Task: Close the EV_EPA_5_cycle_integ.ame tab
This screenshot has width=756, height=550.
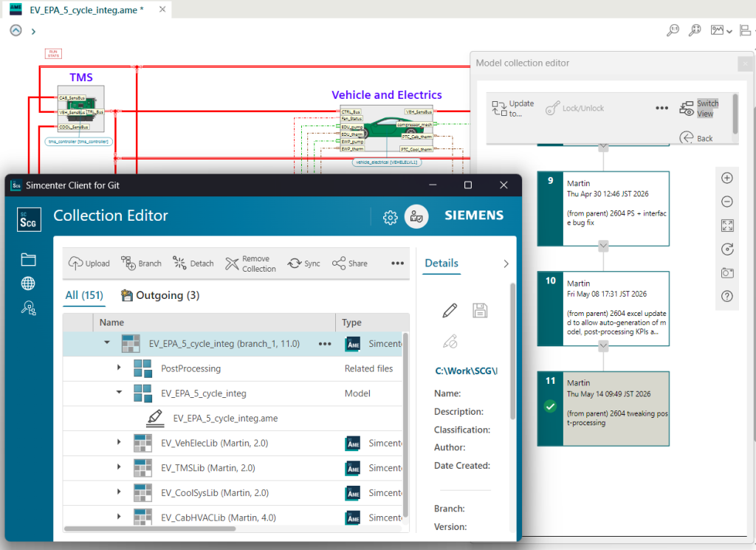Action: tap(162, 9)
